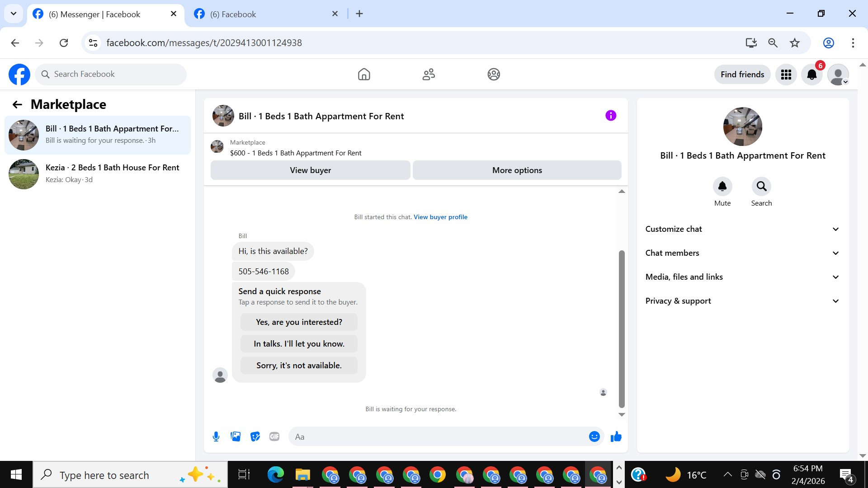
Task: Open the GIF picker
Action: pos(274,436)
